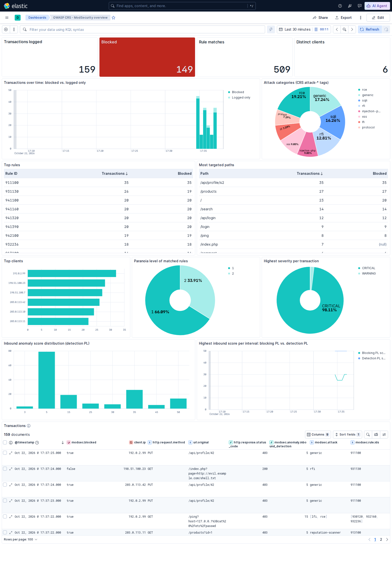The height and width of the screenshot is (576, 392).
Task: Open Rows per page dropdown
Action: point(21,539)
